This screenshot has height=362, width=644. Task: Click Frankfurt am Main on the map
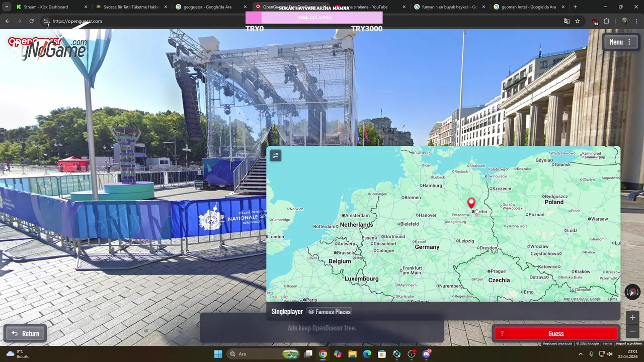coord(412,270)
